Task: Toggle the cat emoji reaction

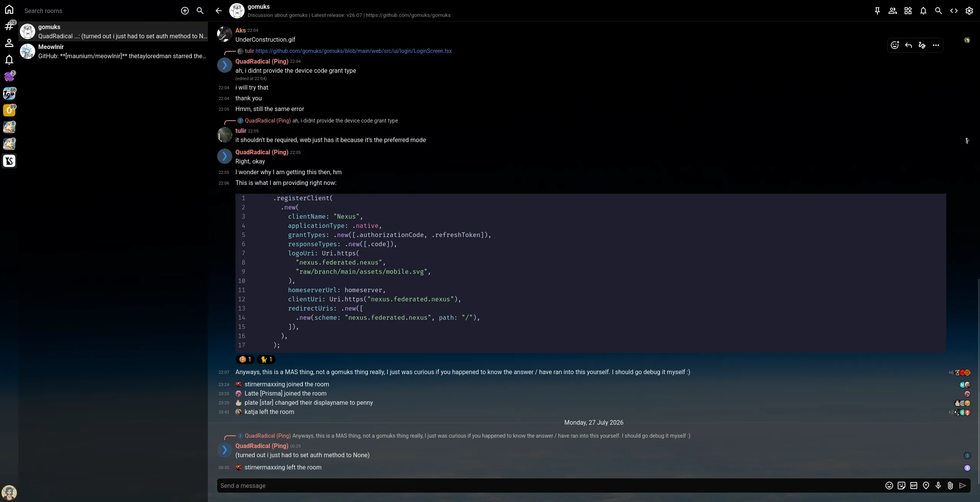Action: [x=266, y=359]
